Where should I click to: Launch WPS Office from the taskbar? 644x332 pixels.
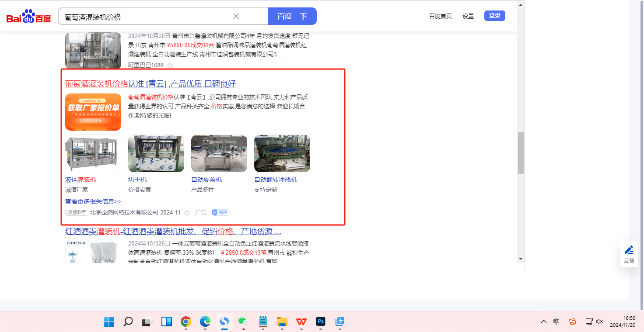tap(301, 322)
